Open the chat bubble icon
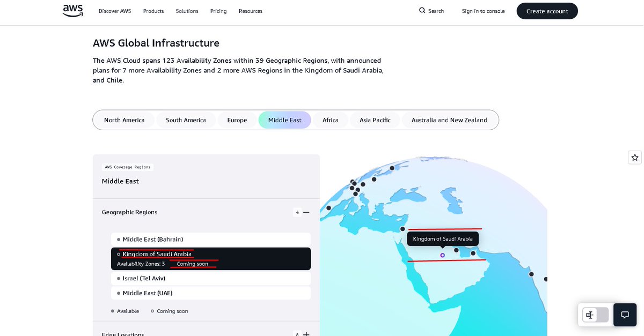The image size is (644, 336). pyautogui.click(x=625, y=315)
